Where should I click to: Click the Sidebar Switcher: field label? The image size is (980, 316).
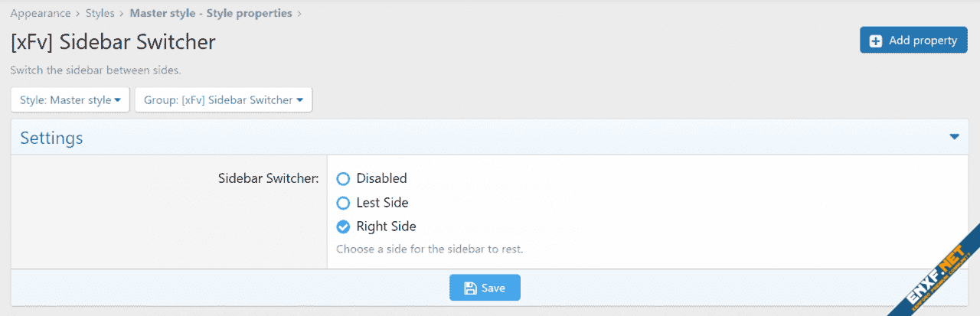(x=268, y=179)
